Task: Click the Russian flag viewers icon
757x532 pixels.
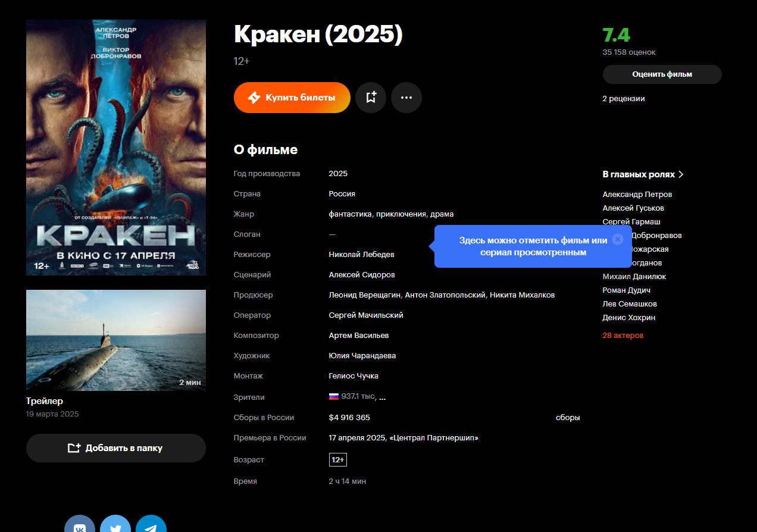Action: [x=334, y=396]
